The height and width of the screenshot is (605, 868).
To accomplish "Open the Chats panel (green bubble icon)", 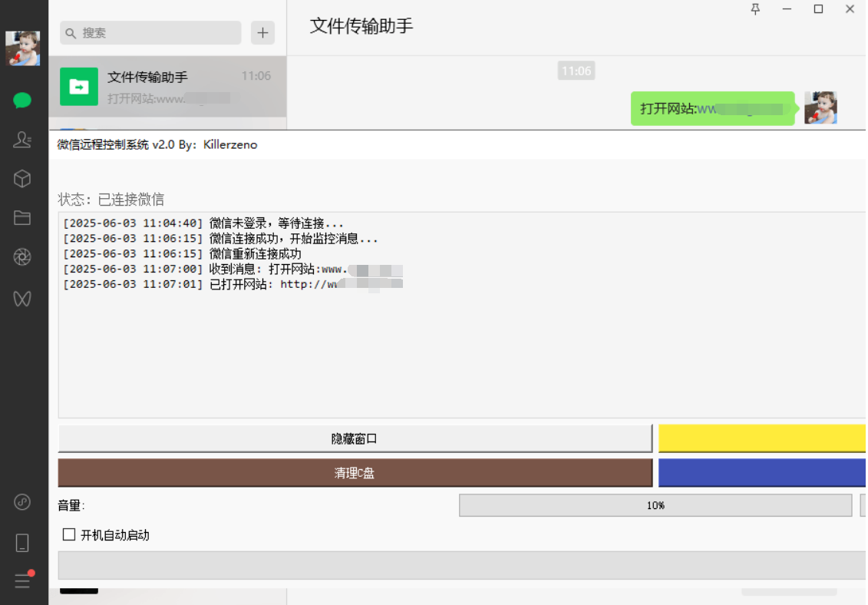I will 21,100.
